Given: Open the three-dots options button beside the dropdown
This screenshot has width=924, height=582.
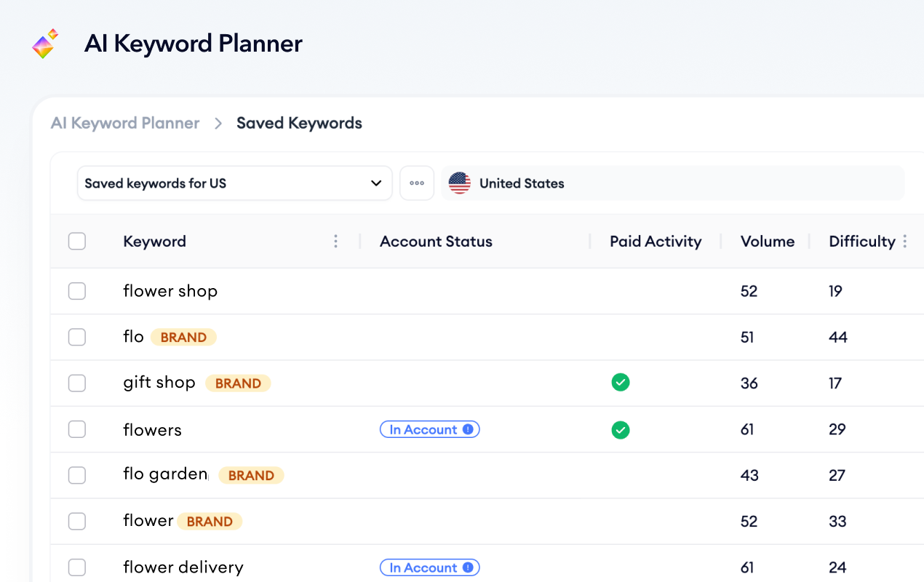Looking at the screenshot, I should click(417, 183).
